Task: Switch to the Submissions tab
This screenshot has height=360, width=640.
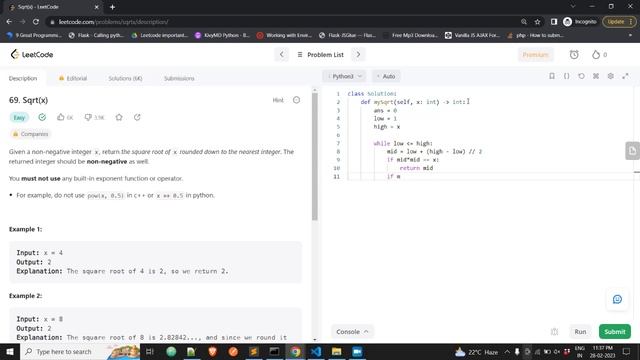Action: [x=179, y=78]
